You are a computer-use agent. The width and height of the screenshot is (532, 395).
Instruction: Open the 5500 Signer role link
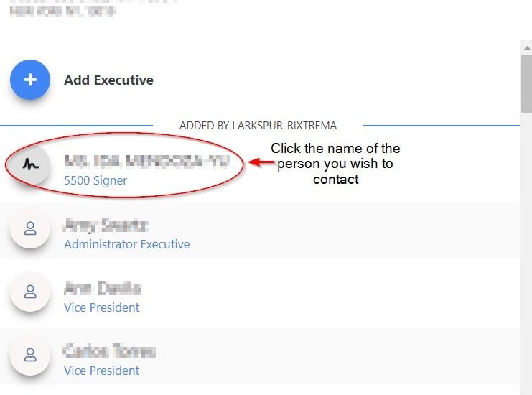pos(95,181)
